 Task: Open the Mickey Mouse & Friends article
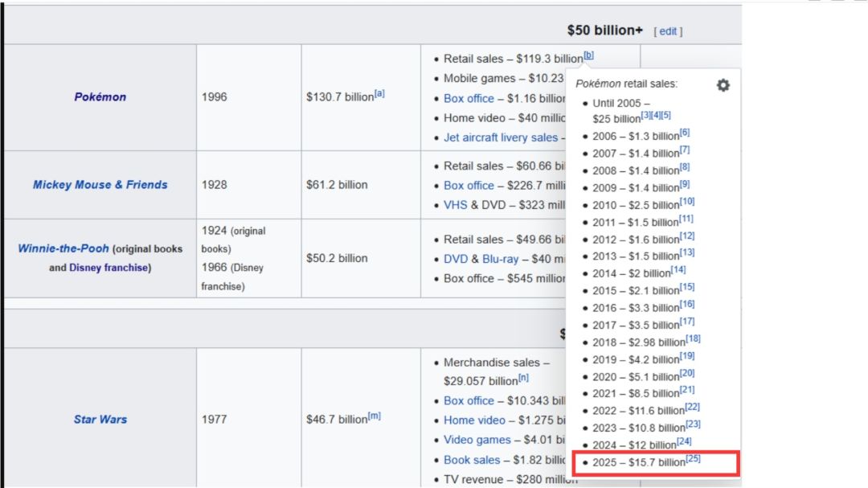(x=100, y=184)
